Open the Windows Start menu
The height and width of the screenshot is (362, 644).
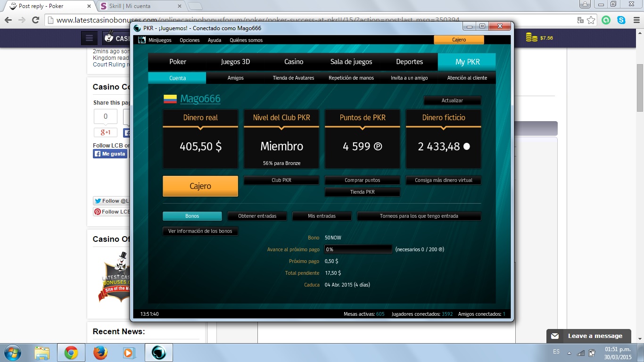tap(12, 353)
